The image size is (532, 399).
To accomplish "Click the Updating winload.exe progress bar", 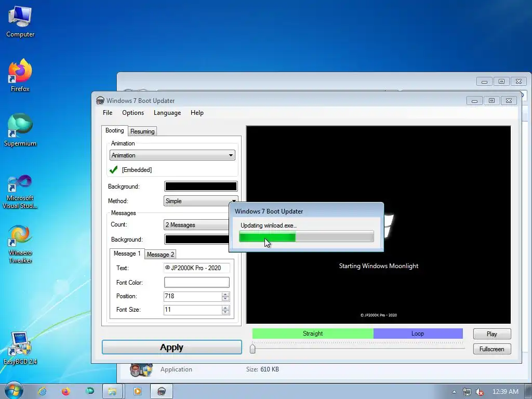I will click(x=307, y=236).
